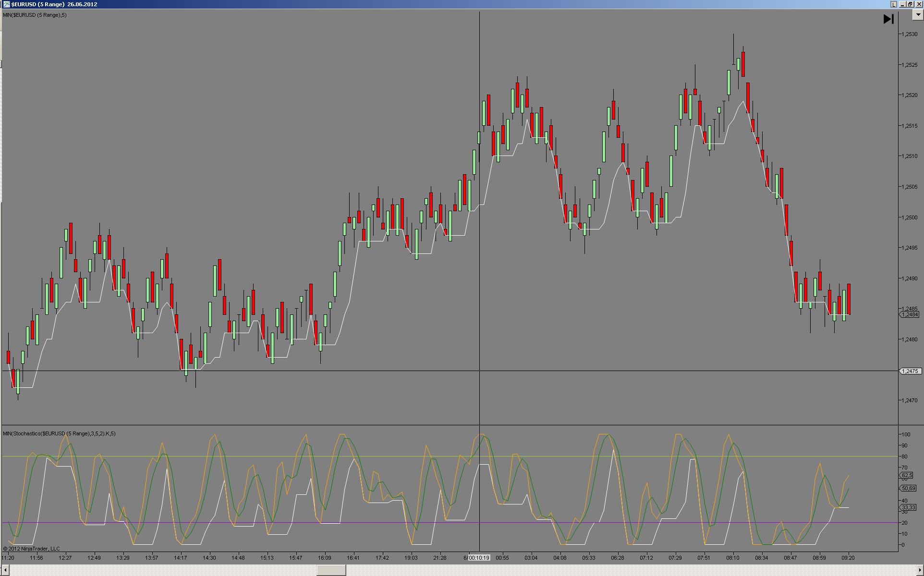Click the 33,33 stochastics value marker

pyautogui.click(x=908, y=507)
